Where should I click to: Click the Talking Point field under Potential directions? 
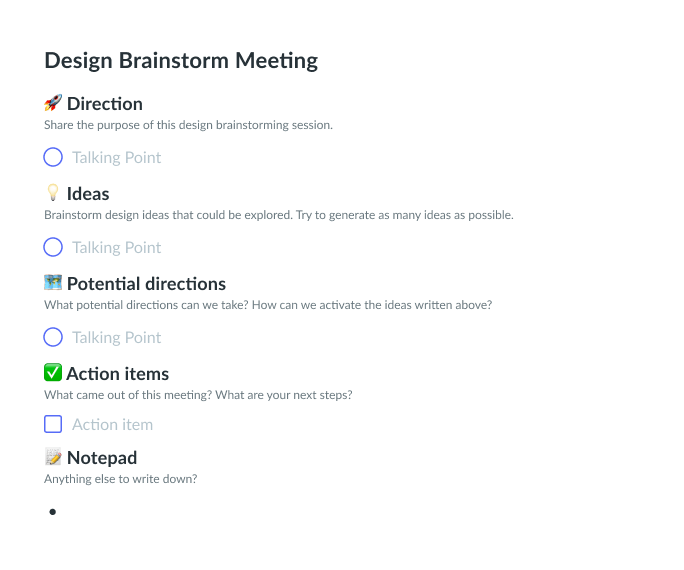click(x=116, y=338)
